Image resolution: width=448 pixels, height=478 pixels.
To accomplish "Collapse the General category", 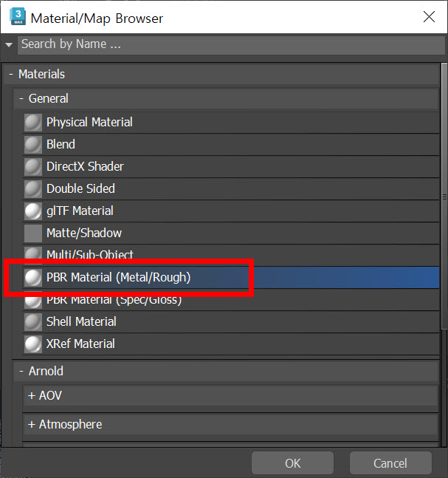I will [x=21, y=98].
